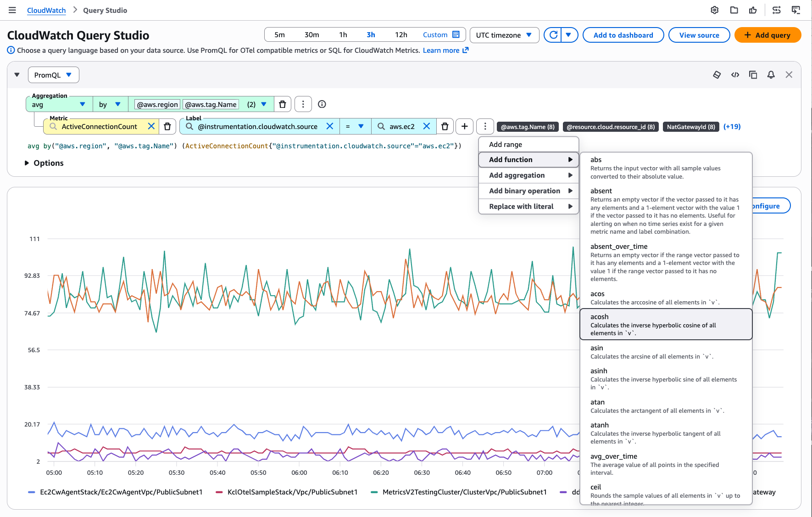This screenshot has width=812, height=517.
Task: Select the 12h time range
Action: pos(401,35)
